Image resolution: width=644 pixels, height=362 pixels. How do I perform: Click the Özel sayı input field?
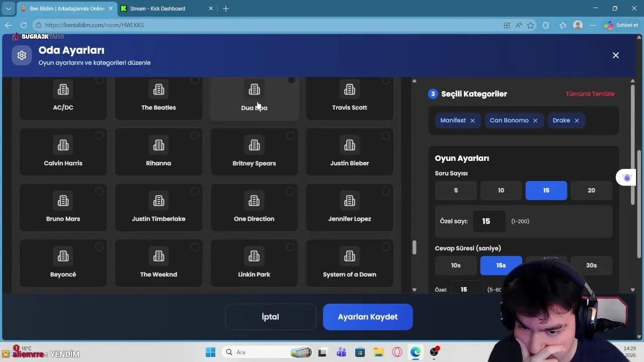coord(489,221)
